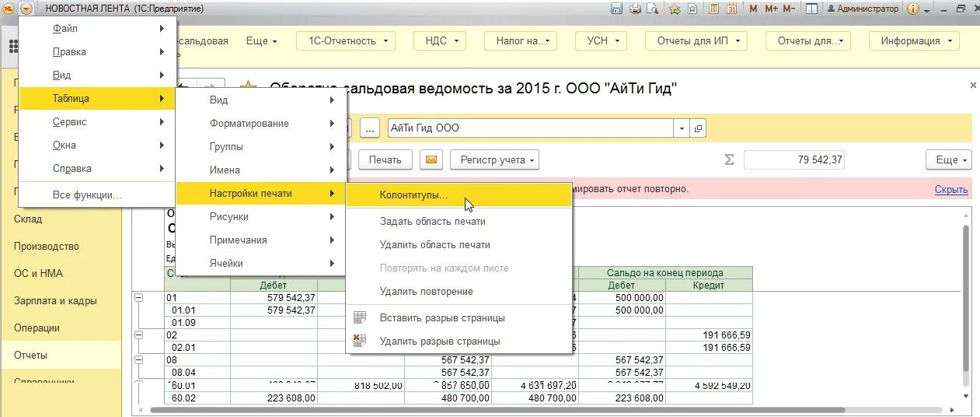Image resolution: width=980 pixels, height=417 pixels.
Task: Click the Печать button
Action: coord(385,159)
